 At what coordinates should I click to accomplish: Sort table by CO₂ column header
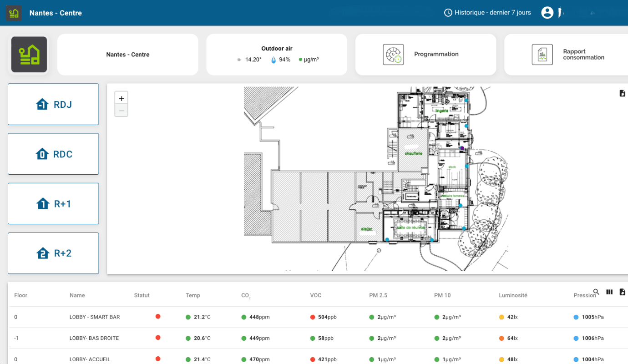coord(246,296)
